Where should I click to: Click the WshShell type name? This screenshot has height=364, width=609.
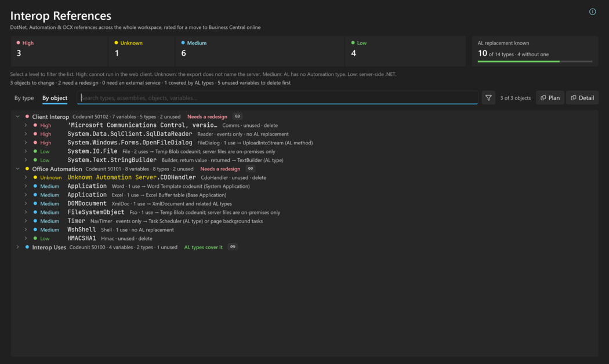(82, 230)
